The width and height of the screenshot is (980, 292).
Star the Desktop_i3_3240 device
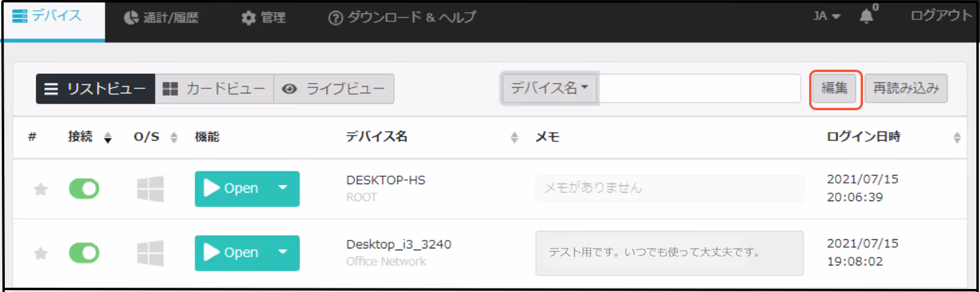pos(41,253)
